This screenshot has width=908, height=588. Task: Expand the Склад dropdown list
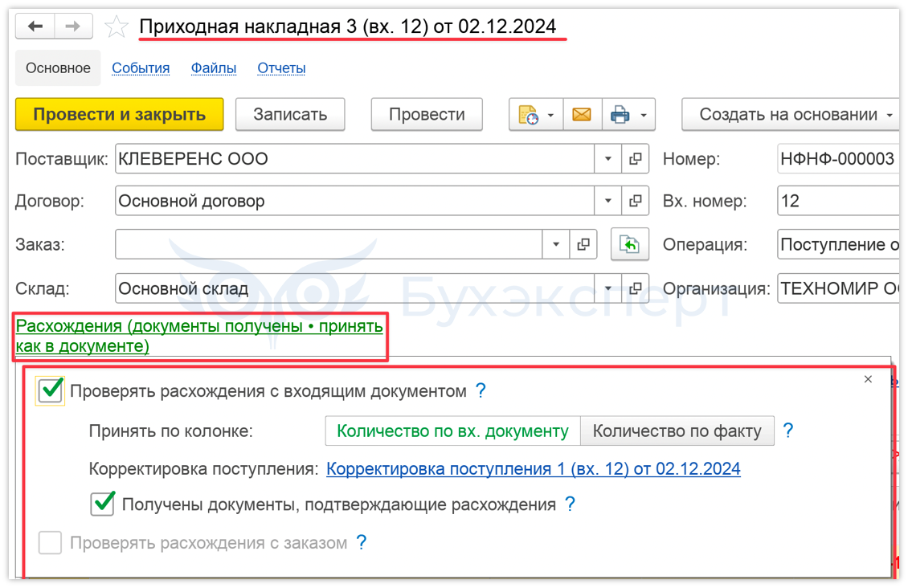[x=608, y=288]
